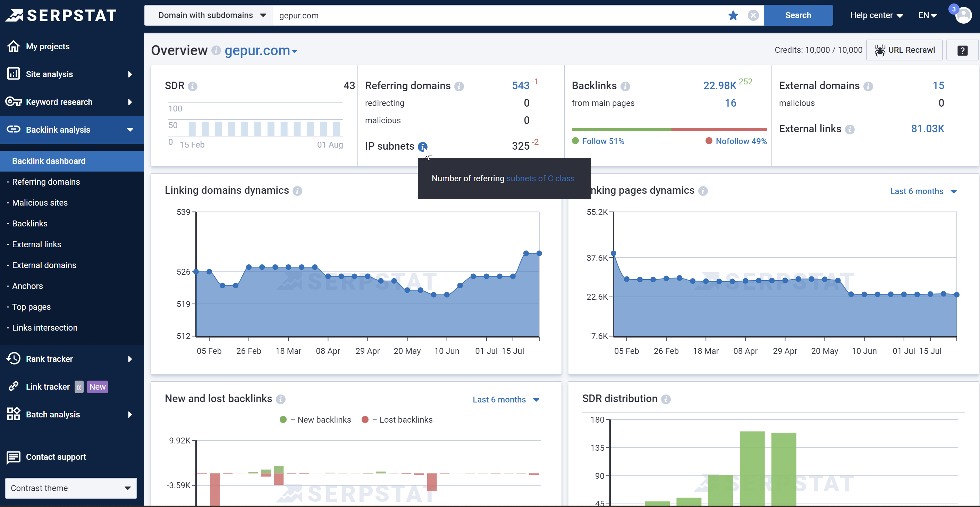Viewport: 980px width, 507px height.
Task: Click New and lost backlinks info icon
Action: click(x=280, y=399)
